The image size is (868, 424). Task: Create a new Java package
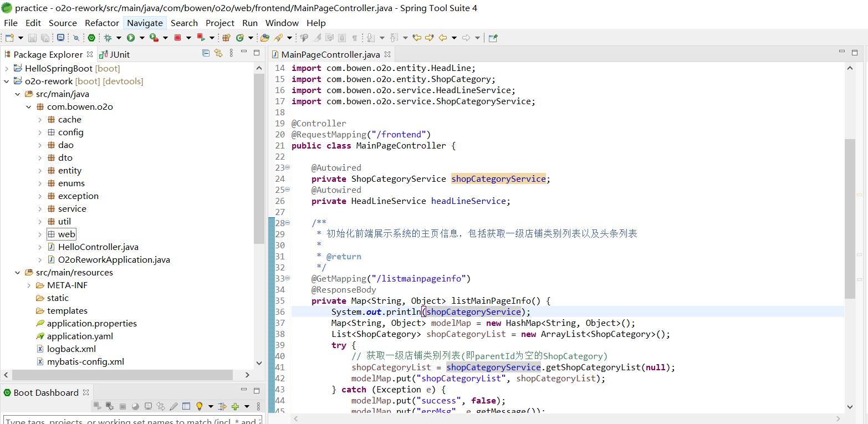[x=226, y=38]
